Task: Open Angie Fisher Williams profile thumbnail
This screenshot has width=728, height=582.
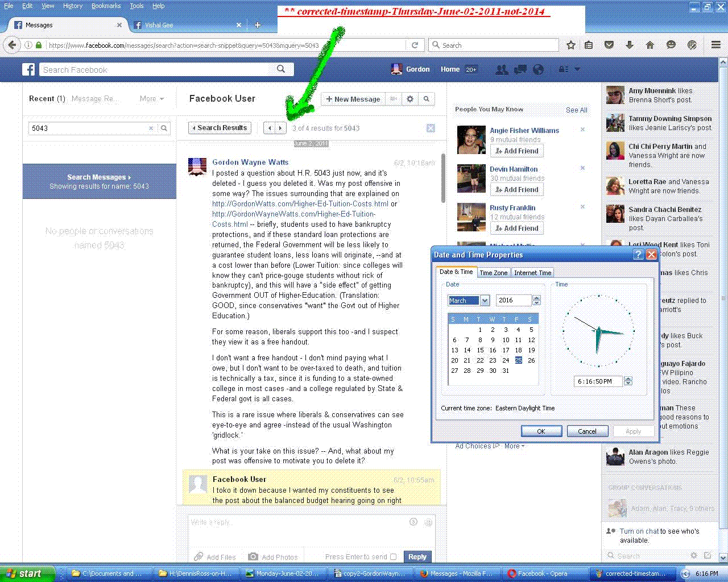Action: pyautogui.click(x=471, y=140)
